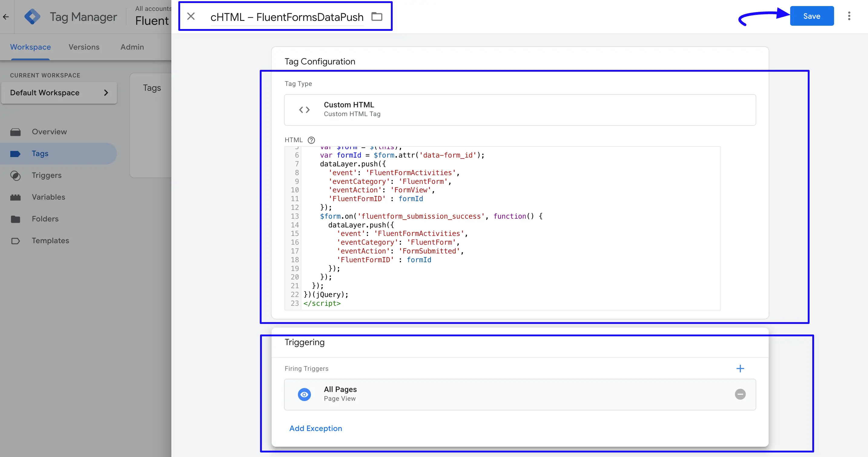This screenshot has height=457, width=868.
Task: Click the Add Exception link
Action: (x=315, y=428)
